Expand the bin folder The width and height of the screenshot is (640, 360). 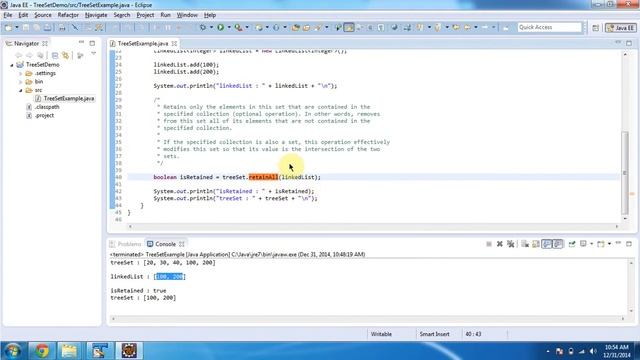coord(20,82)
